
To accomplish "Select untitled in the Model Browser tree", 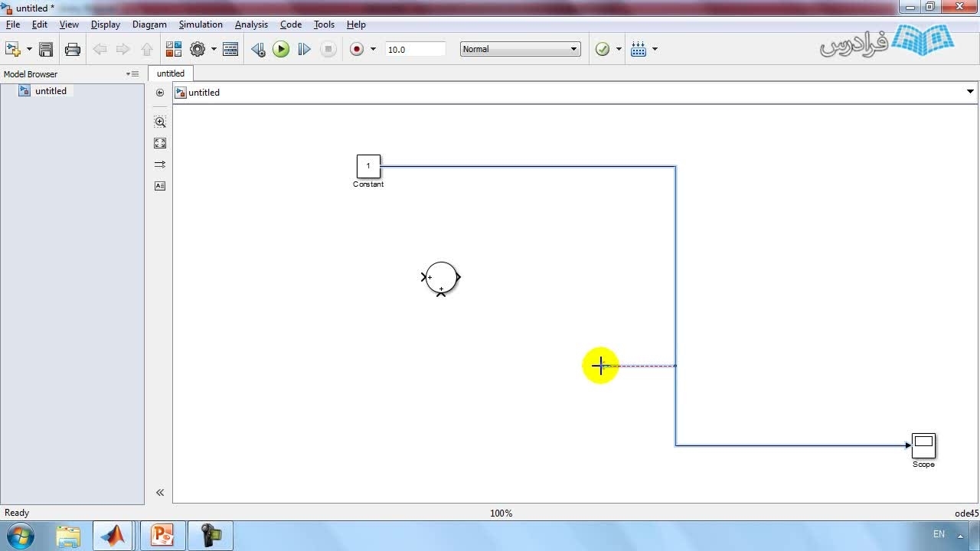I will point(51,91).
